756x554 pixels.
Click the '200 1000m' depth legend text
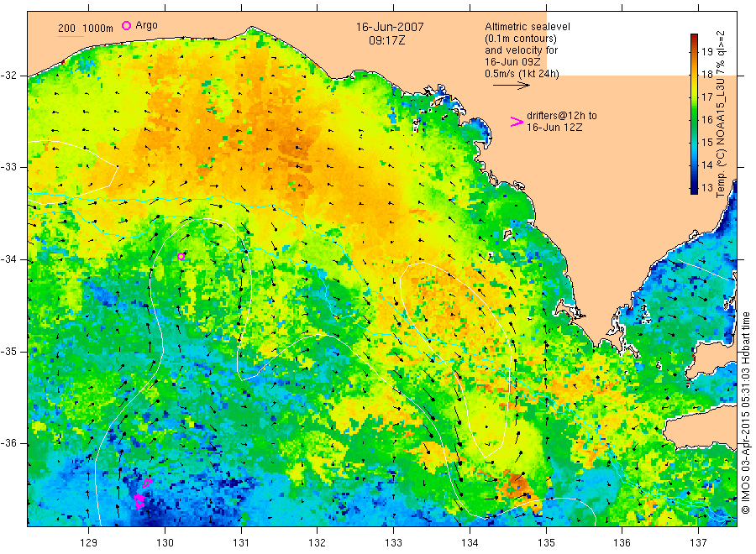(86, 29)
